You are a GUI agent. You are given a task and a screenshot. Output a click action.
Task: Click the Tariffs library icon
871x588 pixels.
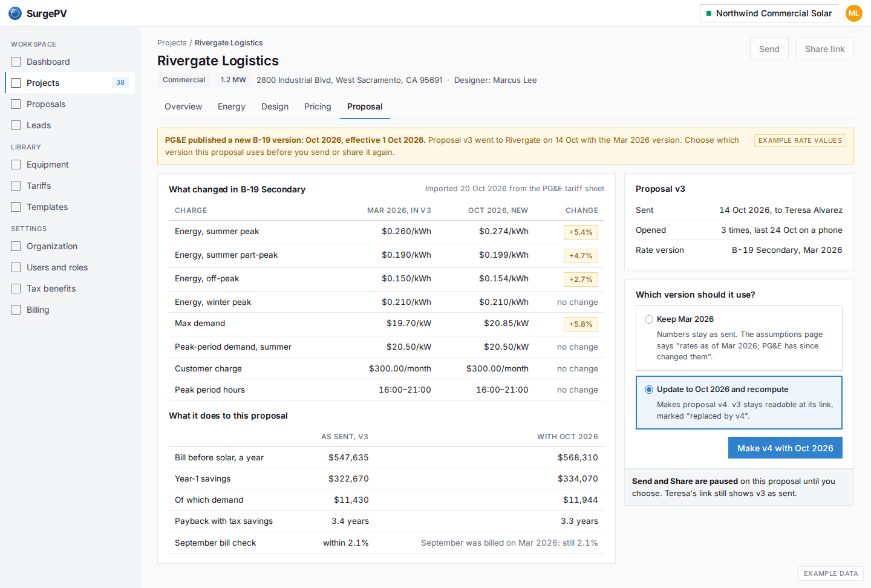pyautogui.click(x=16, y=186)
